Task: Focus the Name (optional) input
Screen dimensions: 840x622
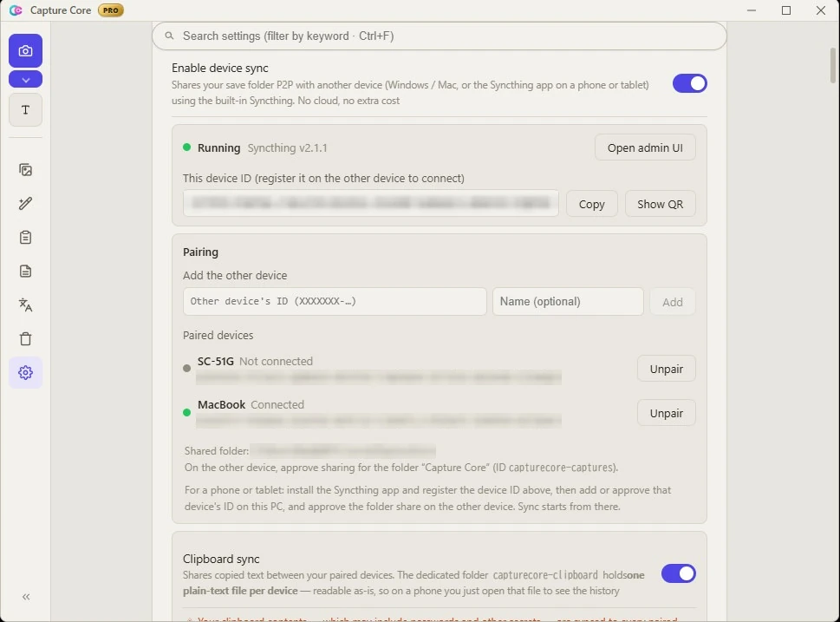Action: pos(568,301)
